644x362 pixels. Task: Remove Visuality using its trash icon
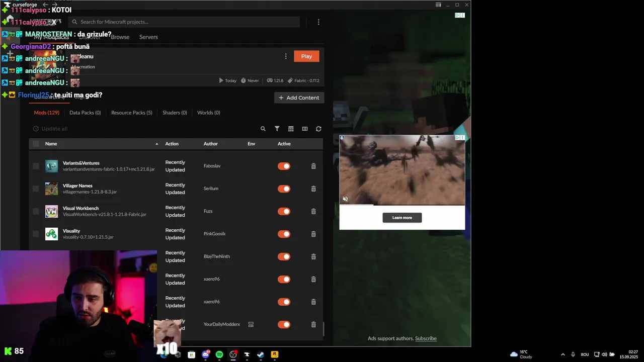click(x=313, y=234)
